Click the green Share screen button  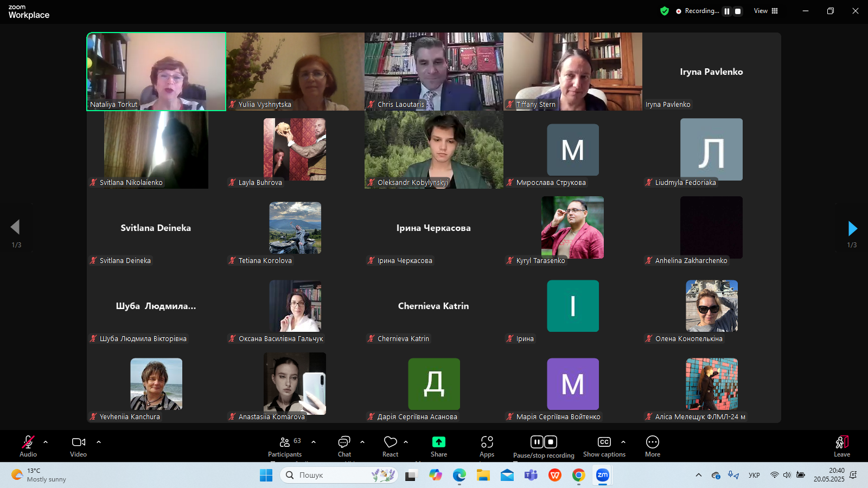pyautogui.click(x=438, y=442)
